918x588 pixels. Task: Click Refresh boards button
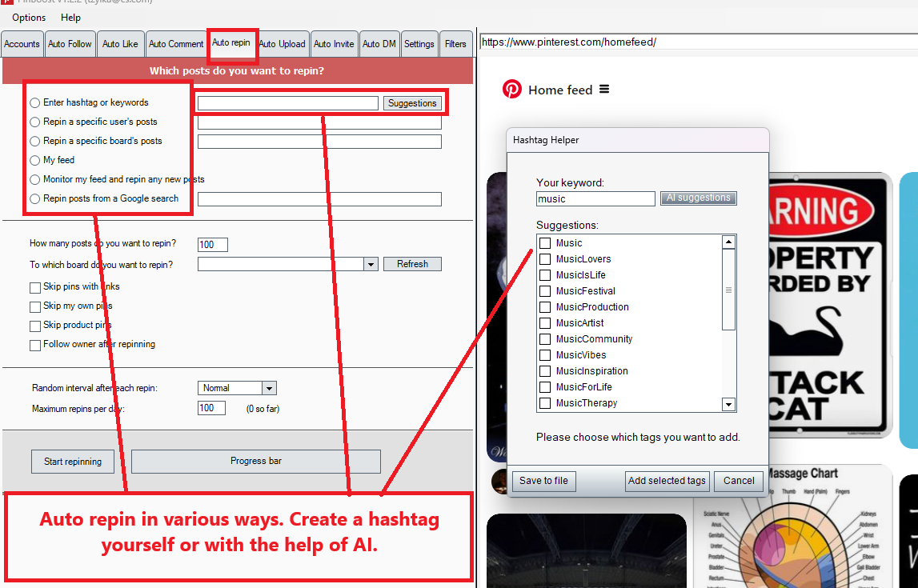[x=412, y=264]
